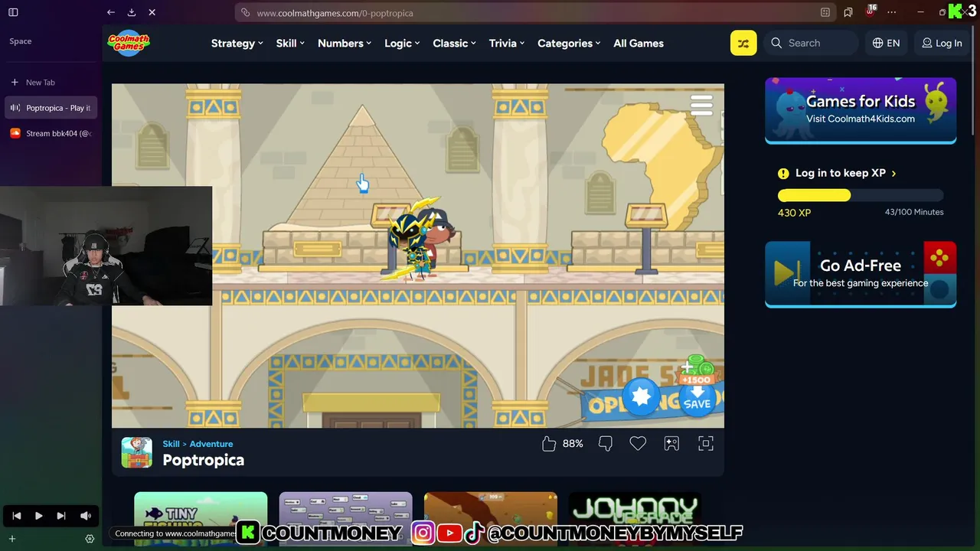Click the 430 XP label
The image size is (980, 551).
(794, 213)
